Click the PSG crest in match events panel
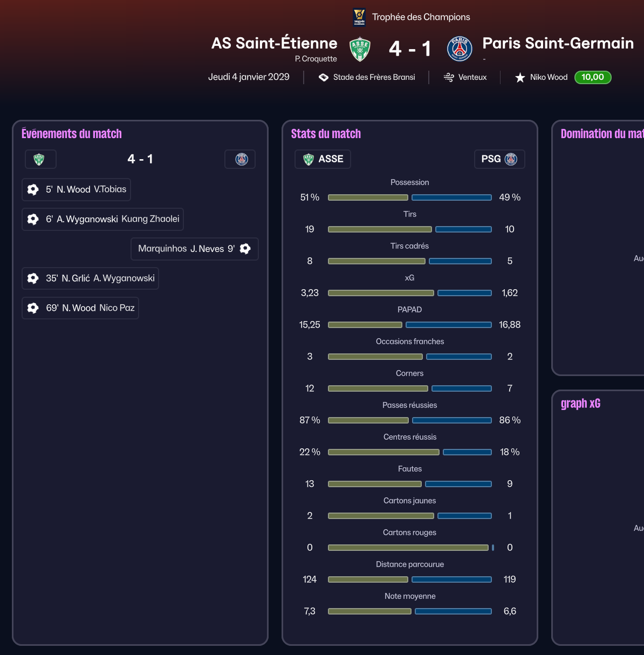 241,159
